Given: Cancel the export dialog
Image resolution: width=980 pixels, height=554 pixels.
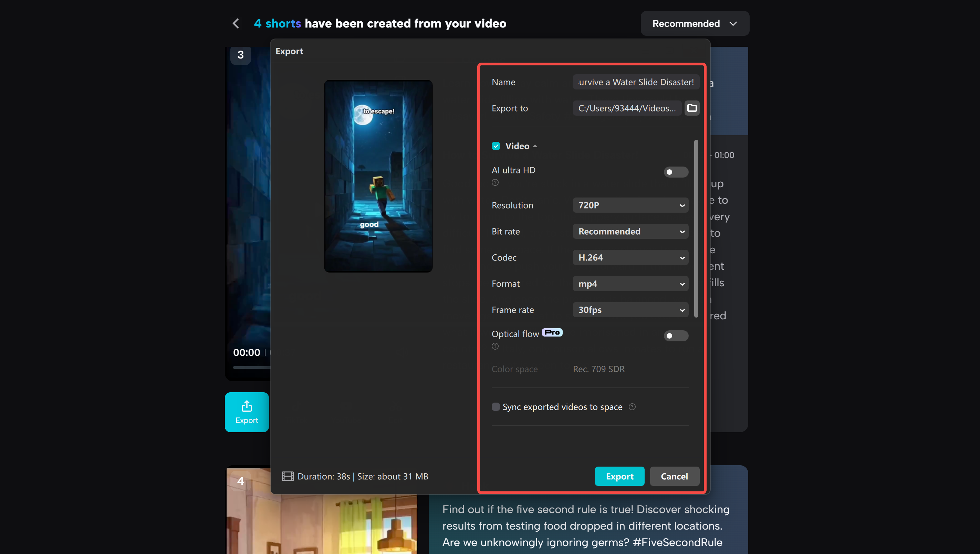Looking at the screenshot, I should 674,476.
